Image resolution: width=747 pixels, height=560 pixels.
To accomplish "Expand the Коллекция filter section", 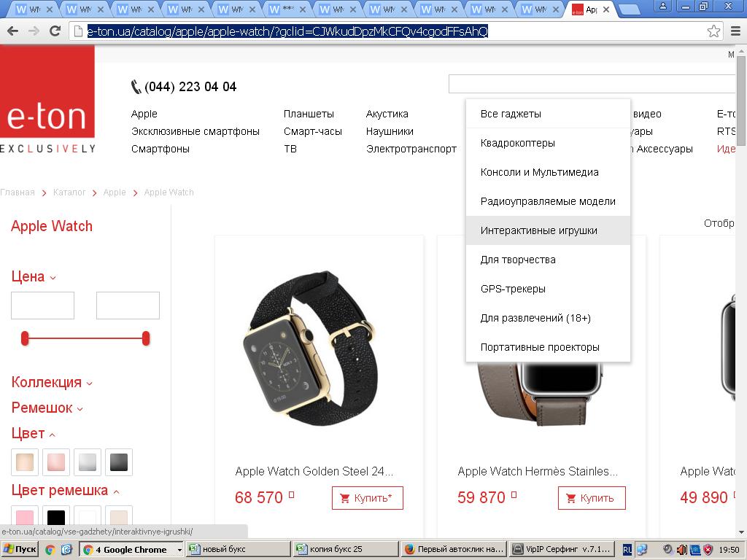I will (52, 382).
